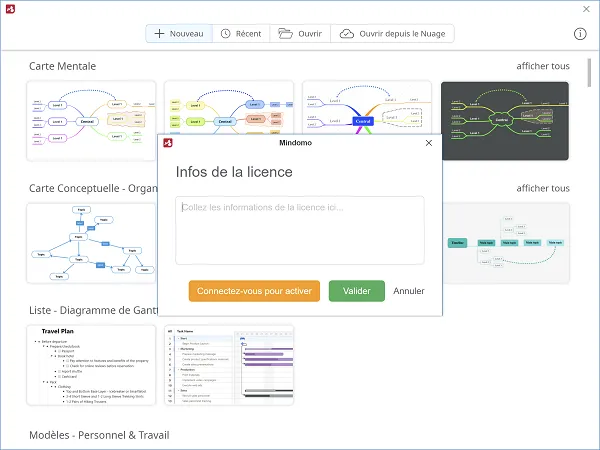Screen dimensions: 600x450
Task: Choose the teal timeline organigram template
Action: tap(506, 243)
